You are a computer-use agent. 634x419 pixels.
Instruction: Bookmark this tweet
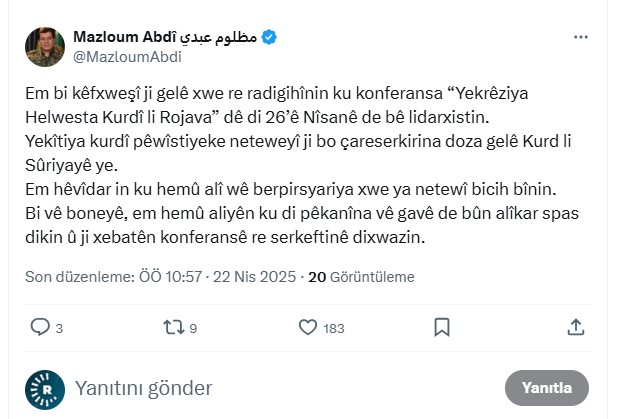click(x=441, y=327)
